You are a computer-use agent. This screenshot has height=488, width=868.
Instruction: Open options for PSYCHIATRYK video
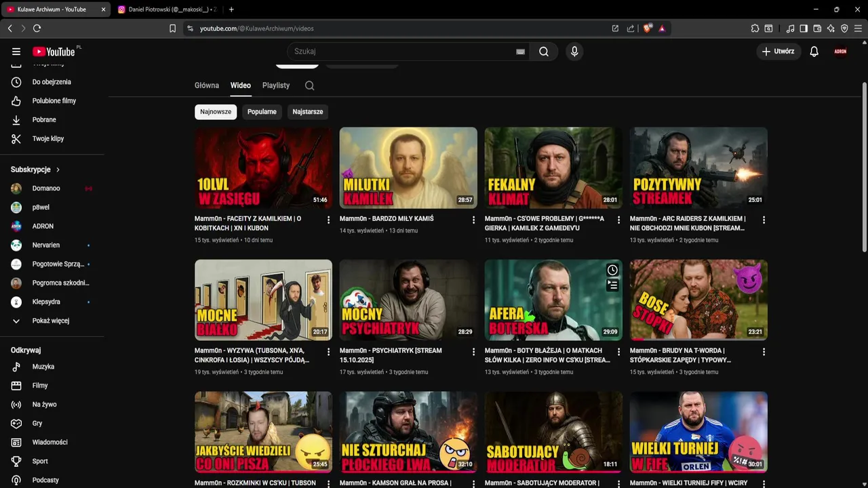pyautogui.click(x=473, y=352)
